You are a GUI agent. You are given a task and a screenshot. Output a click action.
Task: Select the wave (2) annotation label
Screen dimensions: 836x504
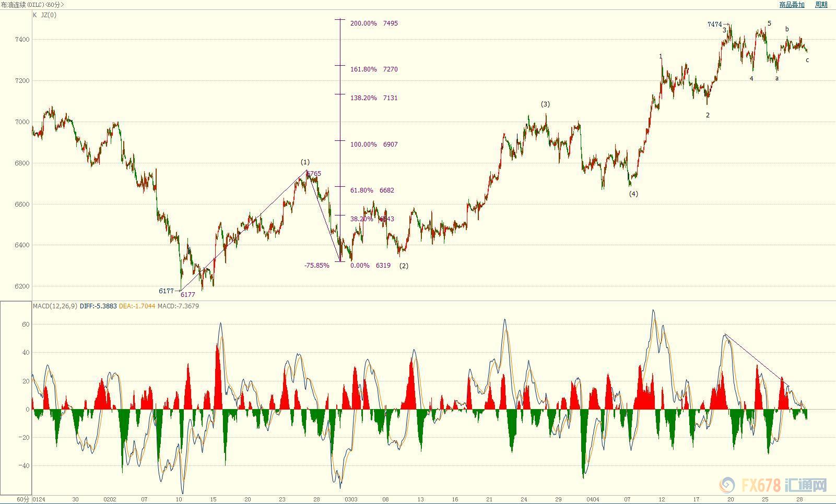click(404, 266)
